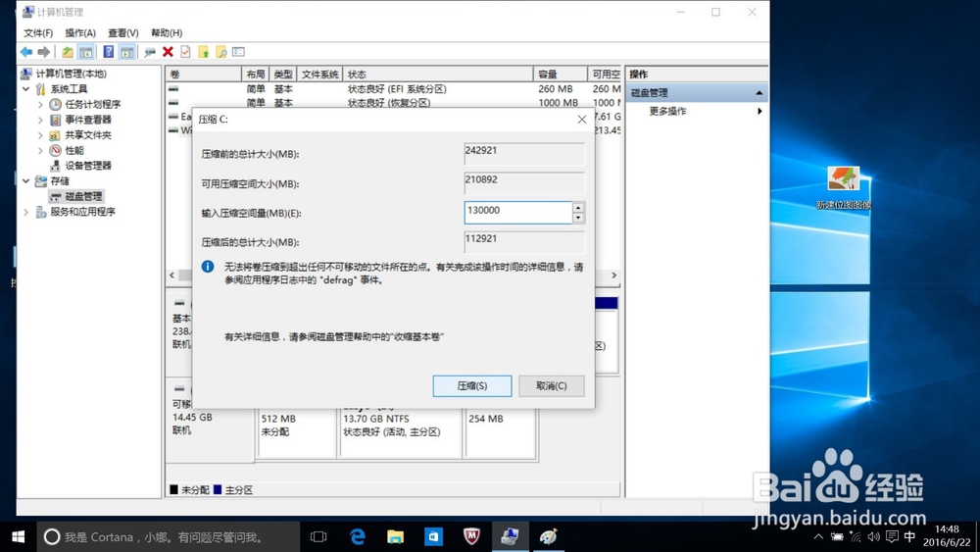Click the 输入压缩空间量 field showing 130000
This screenshot has width=980, height=552.
pos(518,213)
